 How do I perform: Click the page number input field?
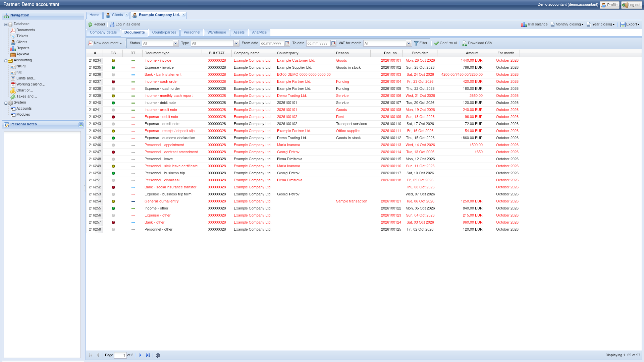[x=120, y=355]
